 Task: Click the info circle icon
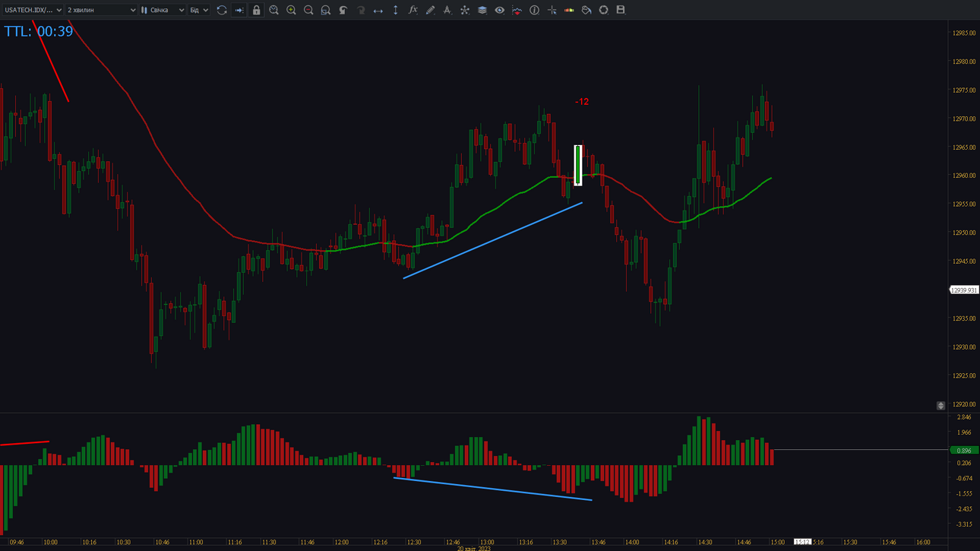tap(534, 10)
